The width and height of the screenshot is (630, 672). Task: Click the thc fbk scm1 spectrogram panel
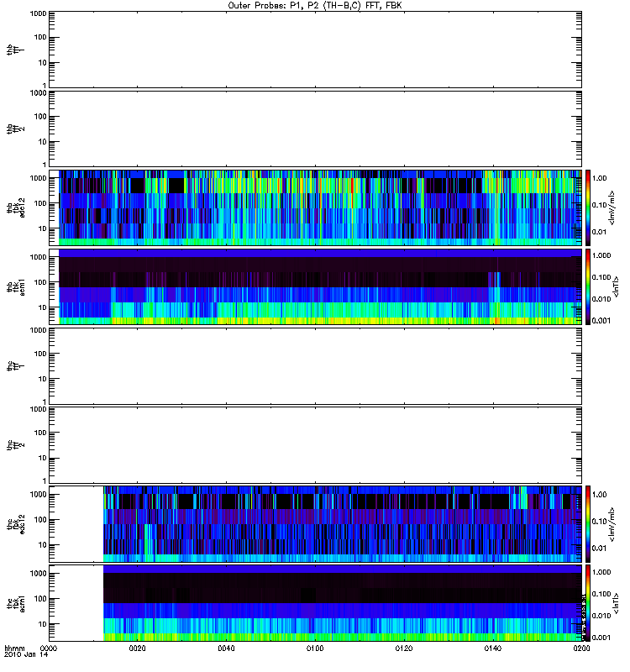316,603
